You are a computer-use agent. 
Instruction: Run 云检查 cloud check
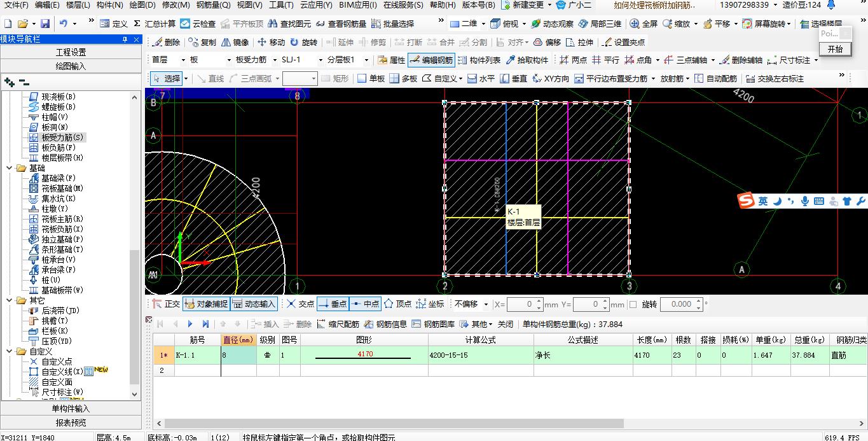click(x=198, y=24)
